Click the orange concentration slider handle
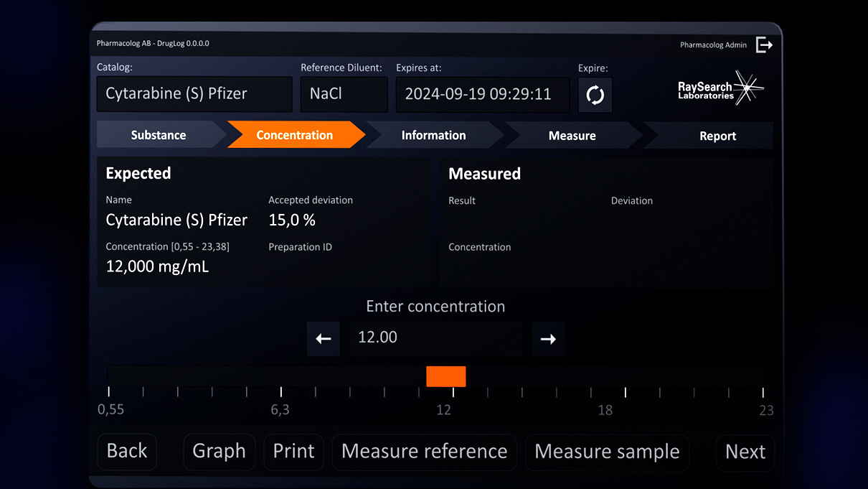The height and width of the screenshot is (489, 868). (x=445, y=376)
